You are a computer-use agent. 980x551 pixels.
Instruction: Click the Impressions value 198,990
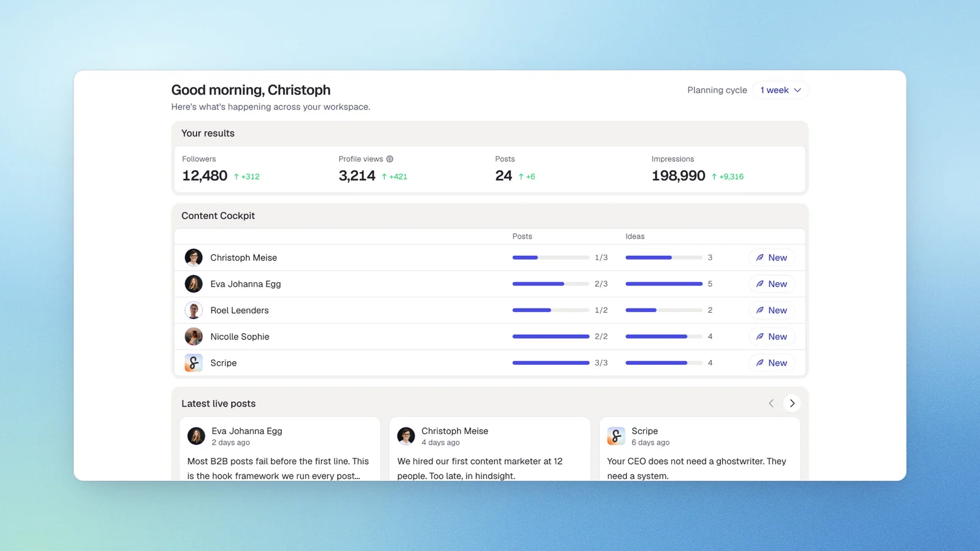679,176
